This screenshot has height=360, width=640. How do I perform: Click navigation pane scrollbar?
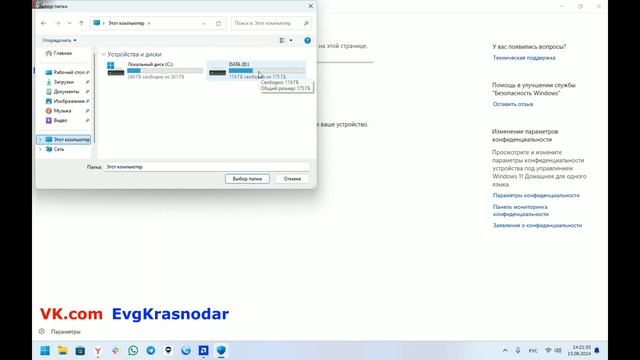(95, 98)
